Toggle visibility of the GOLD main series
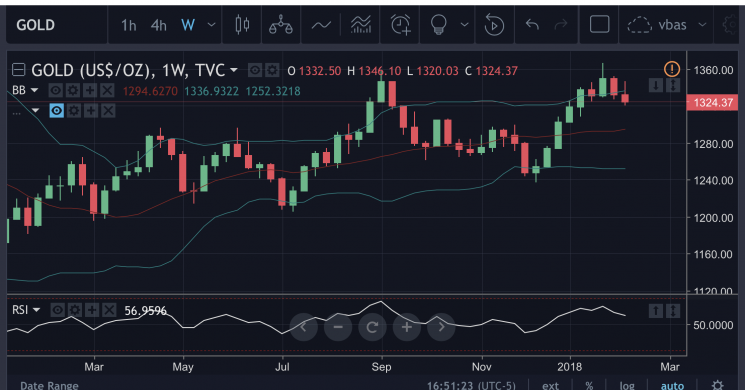The width and height of the screenshot is (745, 390). click(x=255, y=71)
